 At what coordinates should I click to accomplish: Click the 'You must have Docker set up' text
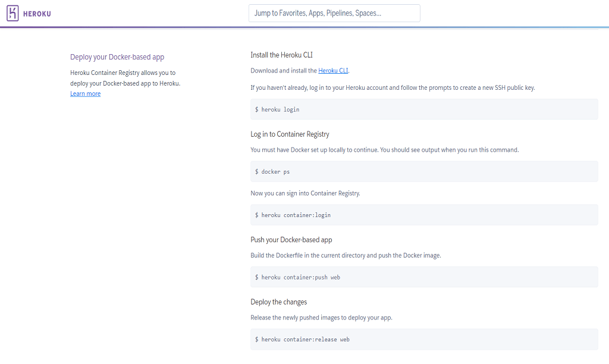point(385,150)
